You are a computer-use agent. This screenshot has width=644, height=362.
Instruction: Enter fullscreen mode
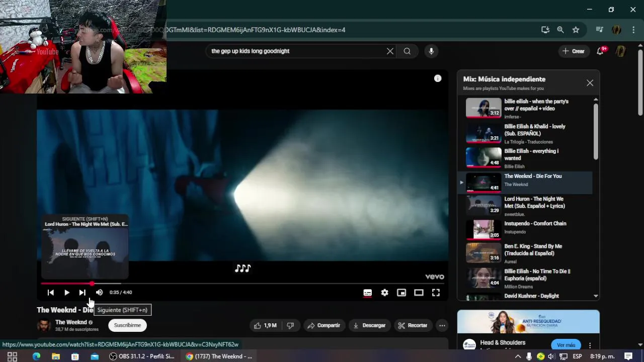(436, 293)
